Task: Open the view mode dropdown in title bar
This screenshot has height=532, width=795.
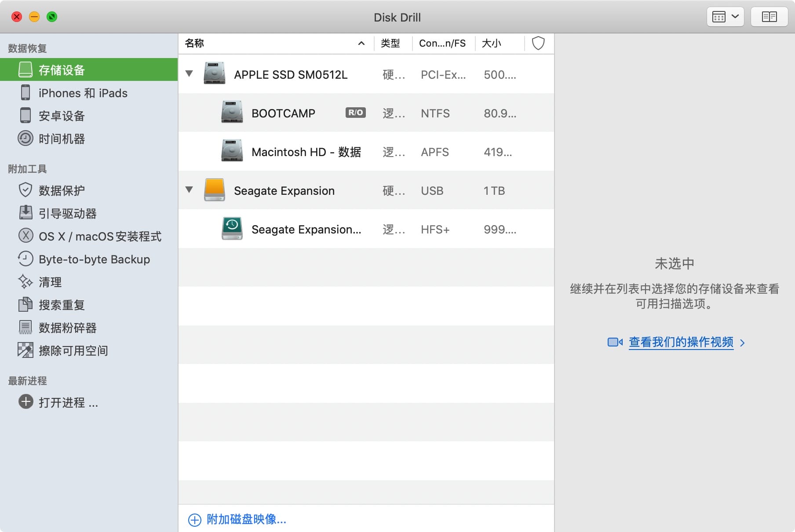Action: tap(725, 17)
